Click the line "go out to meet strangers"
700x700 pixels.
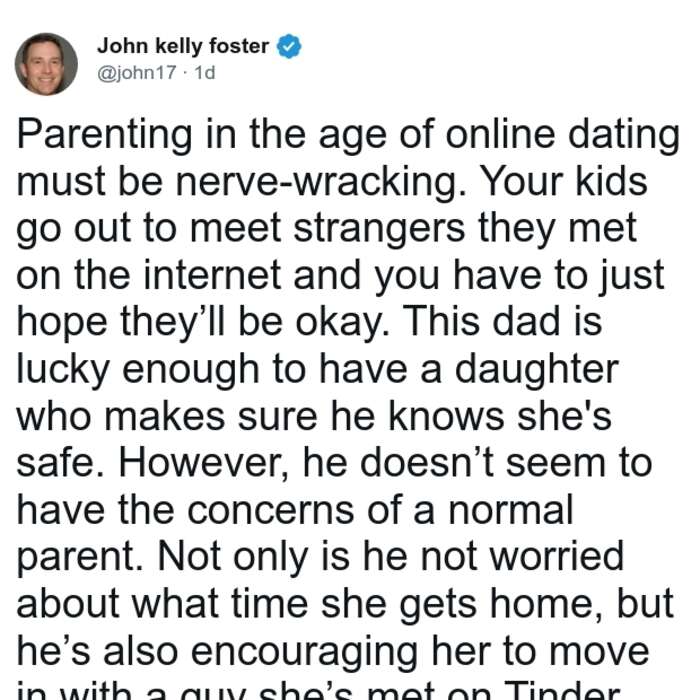(241, 229)
